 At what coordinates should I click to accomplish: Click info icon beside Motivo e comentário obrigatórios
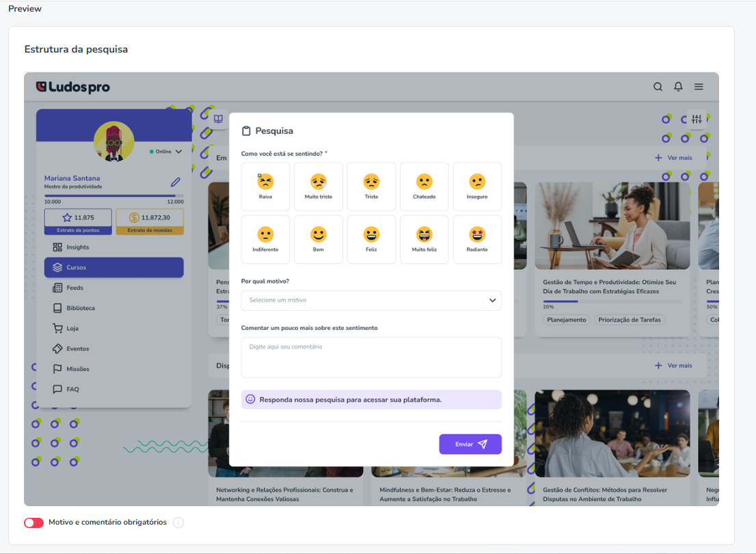pyautogui.click(x=178, y=523)
